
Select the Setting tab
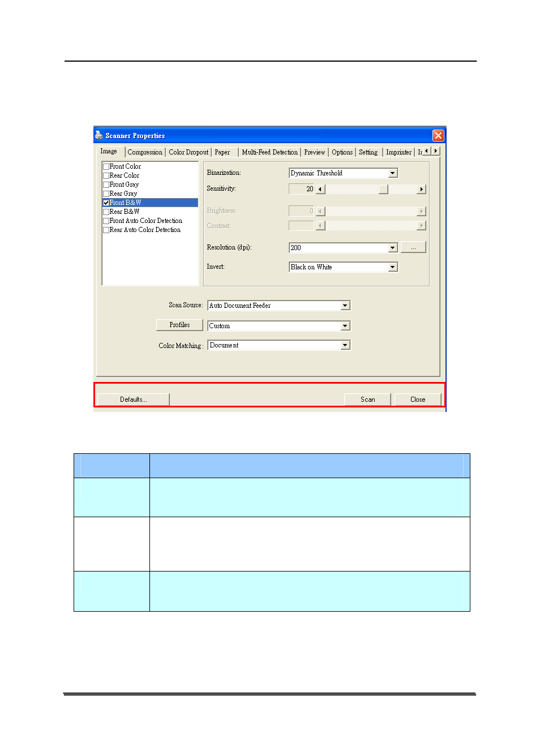click(368, 152)
